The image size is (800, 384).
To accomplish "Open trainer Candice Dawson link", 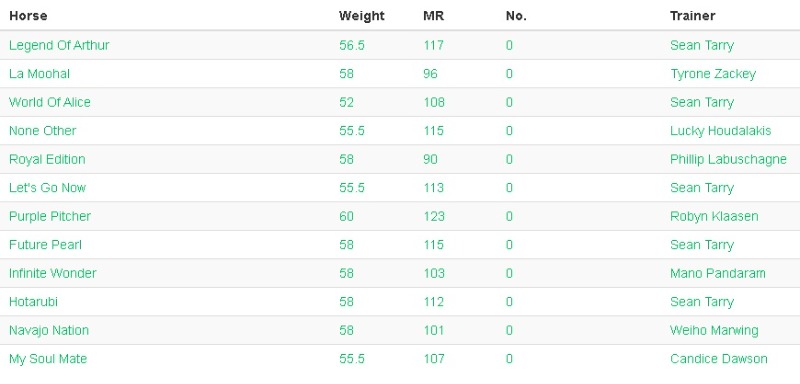I will click(719, 360).
